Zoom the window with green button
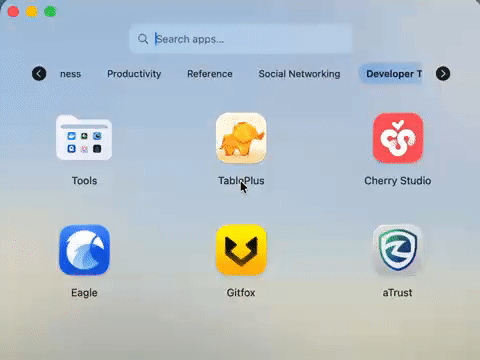The image size is (480, 360). pos(50,12)
